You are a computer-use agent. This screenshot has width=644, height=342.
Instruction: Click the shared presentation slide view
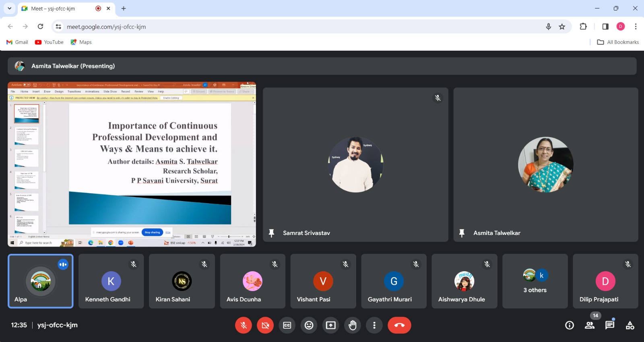click(132, 164)
